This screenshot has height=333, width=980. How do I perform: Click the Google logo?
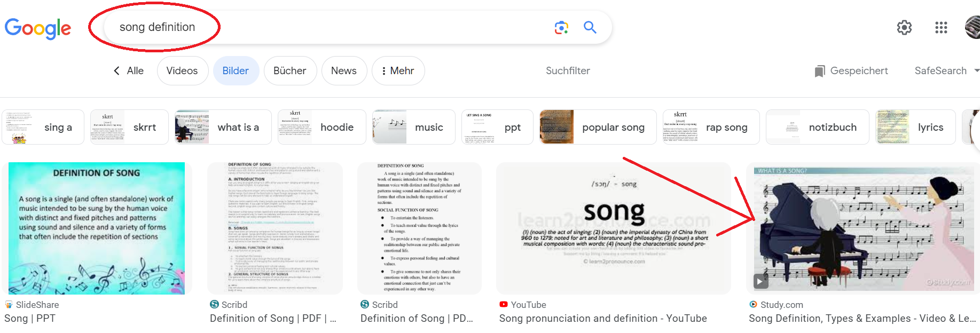(x=38, y=28)
